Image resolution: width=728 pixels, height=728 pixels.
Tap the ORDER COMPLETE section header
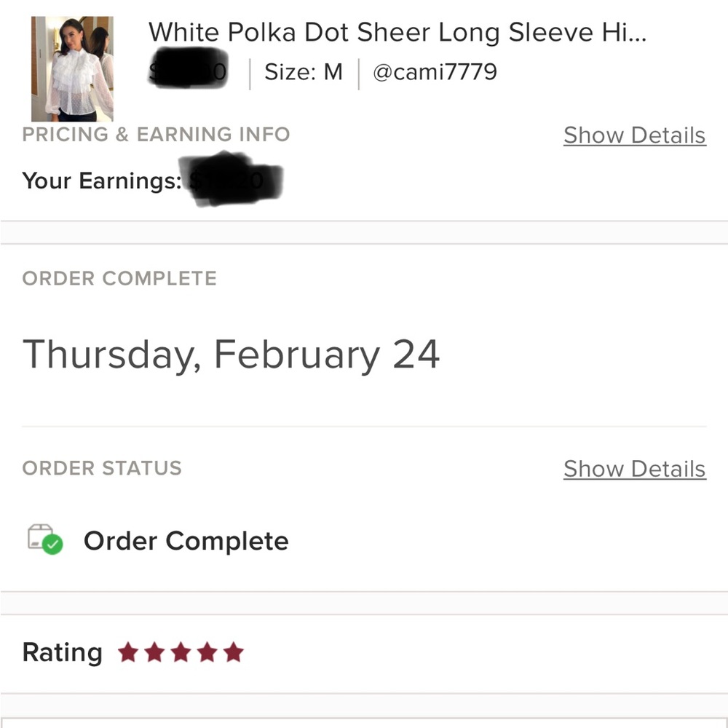tap(119, 279)
